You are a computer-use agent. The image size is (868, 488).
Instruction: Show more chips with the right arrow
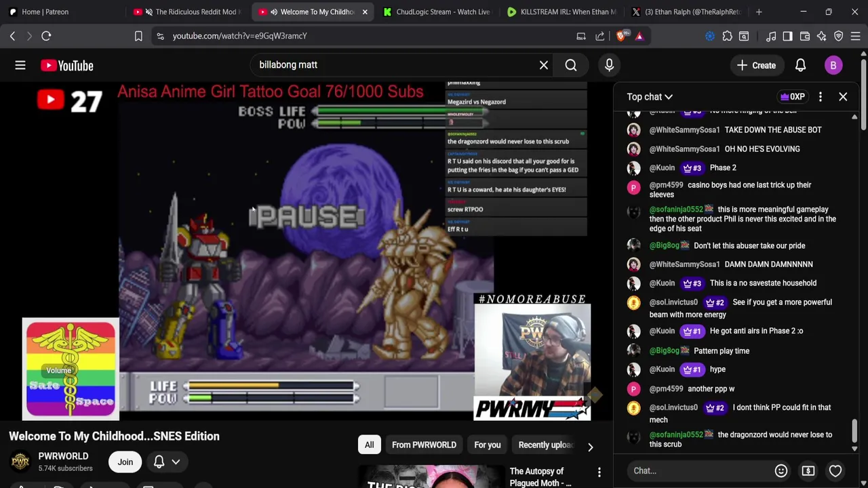(x=590, y=447)
